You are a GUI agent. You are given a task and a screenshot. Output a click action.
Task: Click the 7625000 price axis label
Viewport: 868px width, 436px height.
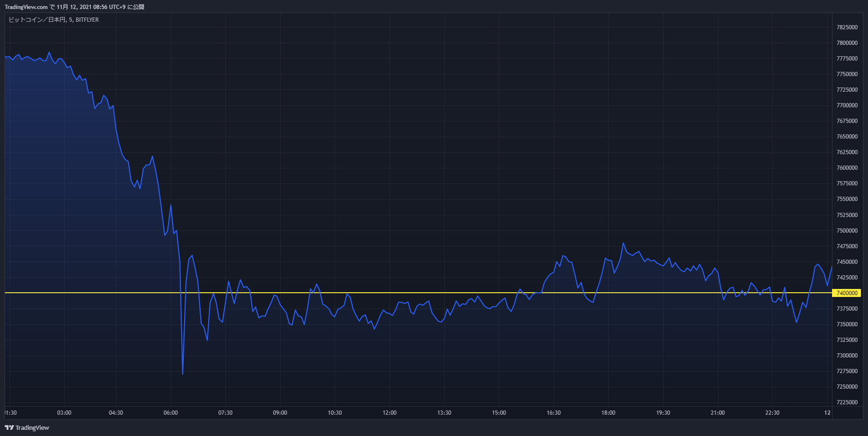pos(847,152)
